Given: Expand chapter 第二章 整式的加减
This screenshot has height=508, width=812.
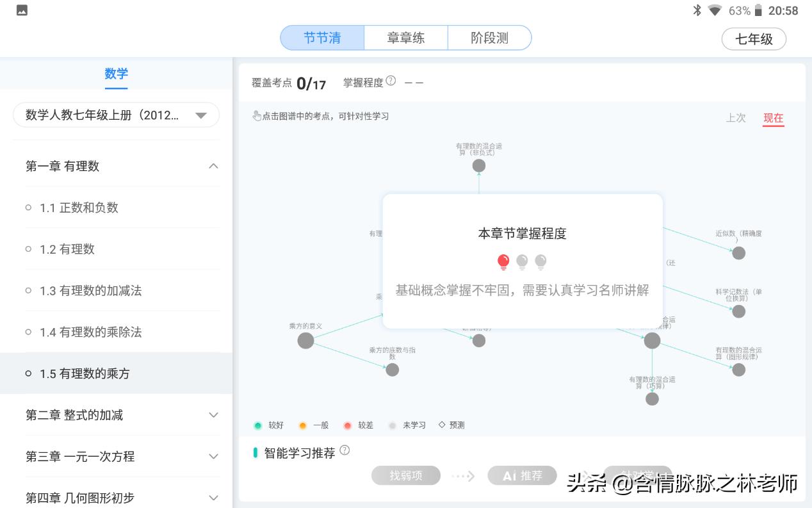Looking at the screenshot, I should [x=116, y=415].
